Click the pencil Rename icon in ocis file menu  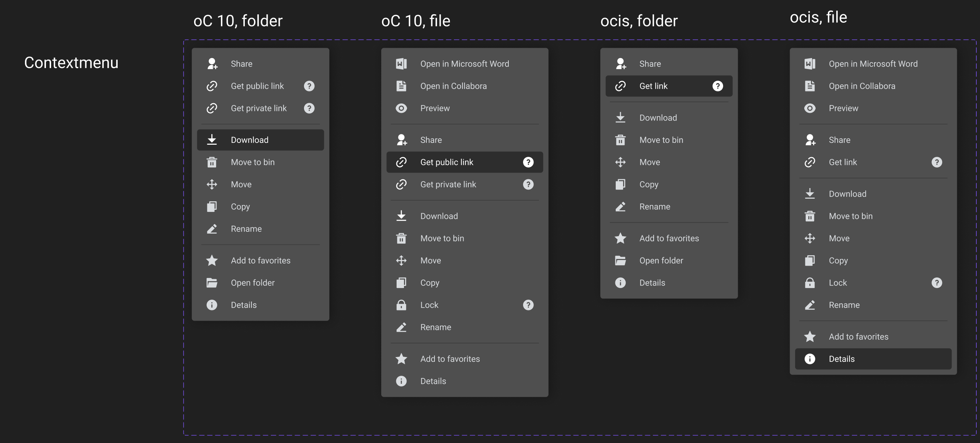point(810,305)
